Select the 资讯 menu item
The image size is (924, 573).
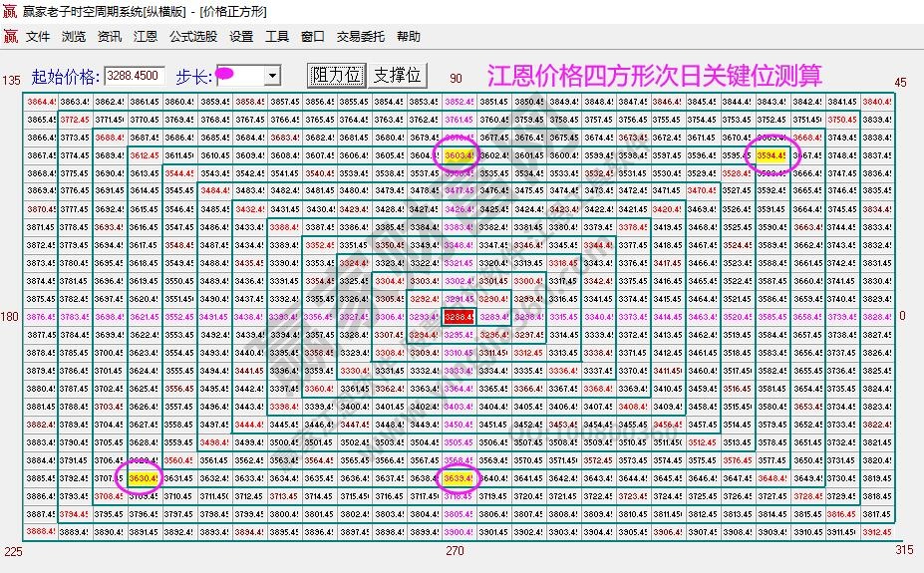pos(110,37)
